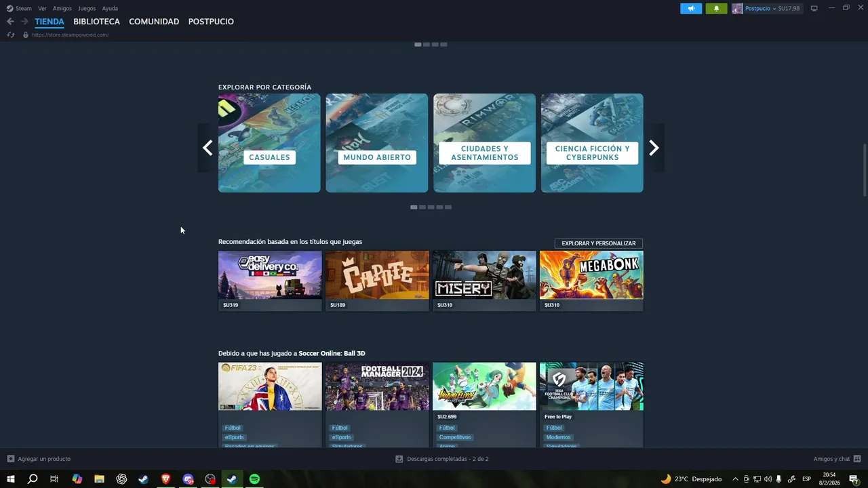
Task: Click Descargas completadas - 2 de 2
Action: (x=448, y=459)
